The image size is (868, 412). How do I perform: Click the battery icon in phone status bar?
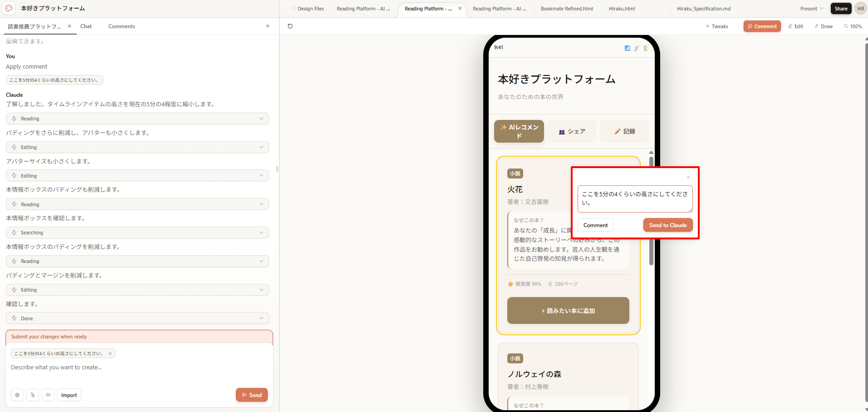pyautogui.click(x=645, y=48)
